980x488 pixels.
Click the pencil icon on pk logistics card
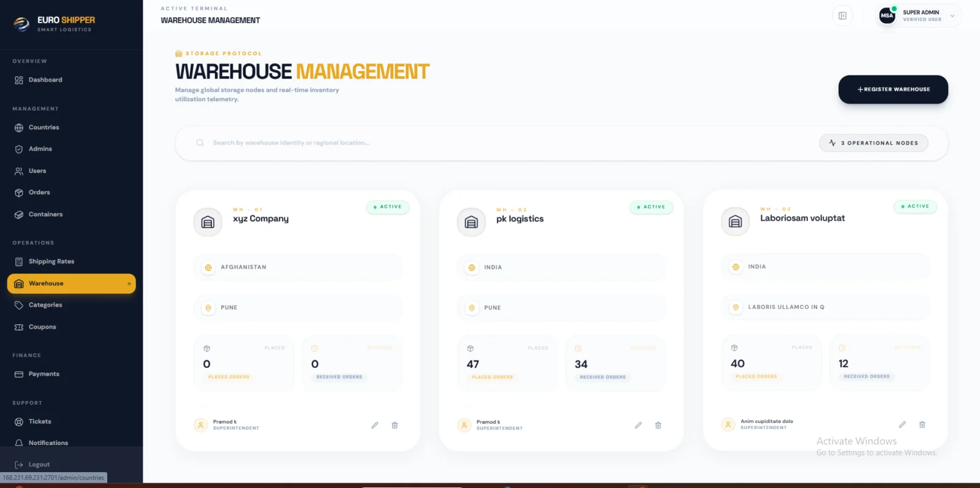click(638, 425)
